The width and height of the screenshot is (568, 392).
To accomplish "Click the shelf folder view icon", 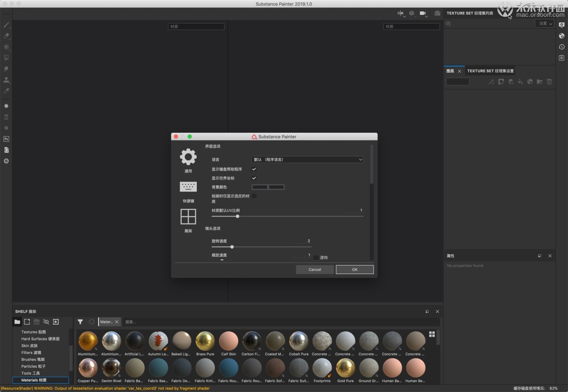I will pos(17,322).
